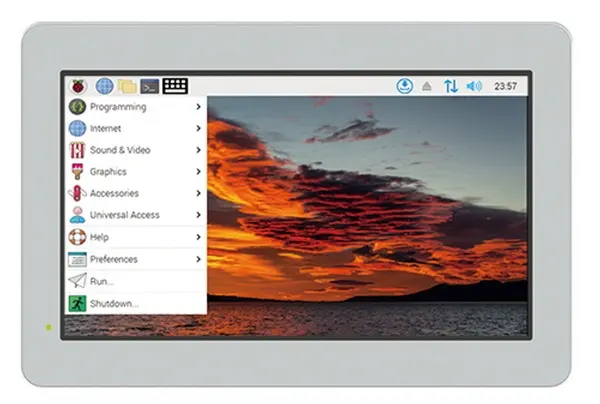Viewport: 600px width, 404px height.
Task: Expand the Internet chevron arrow
Action: [198, 128]
